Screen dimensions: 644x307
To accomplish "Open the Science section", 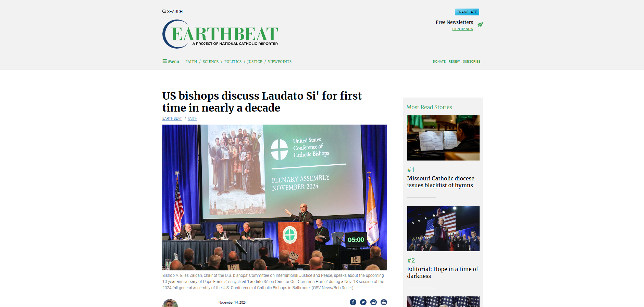I will (x=210, y=62).
